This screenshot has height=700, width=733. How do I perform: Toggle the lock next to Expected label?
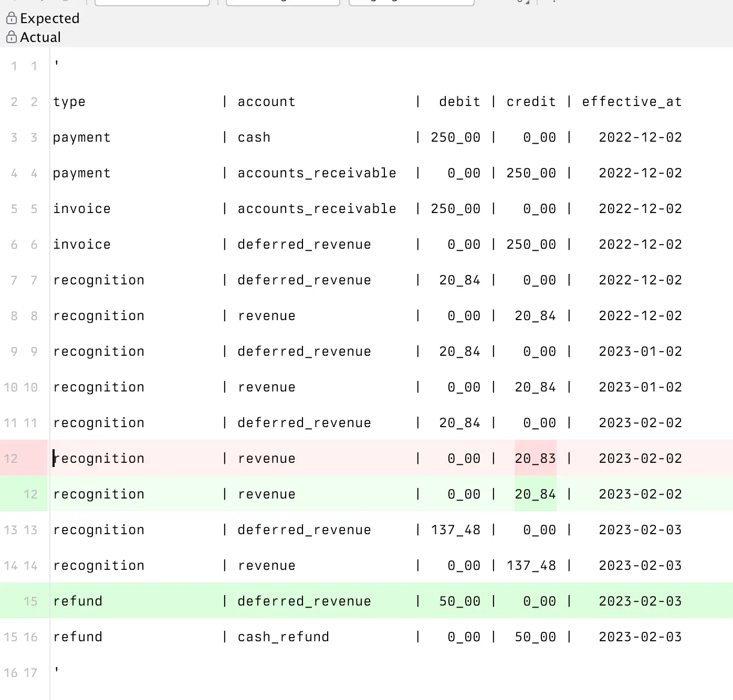12,18
